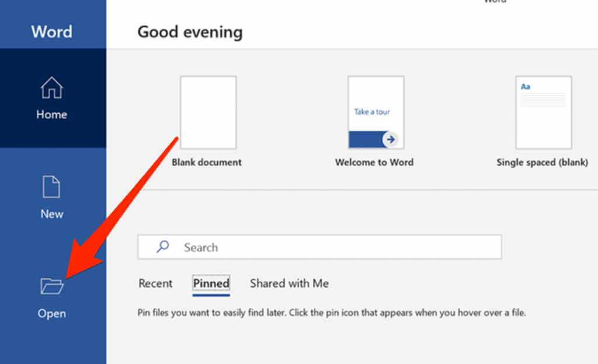Switch to Shared with Me tab
Image resolution: width=598 pixels, height=364 pixels.
tap(290, 283)
